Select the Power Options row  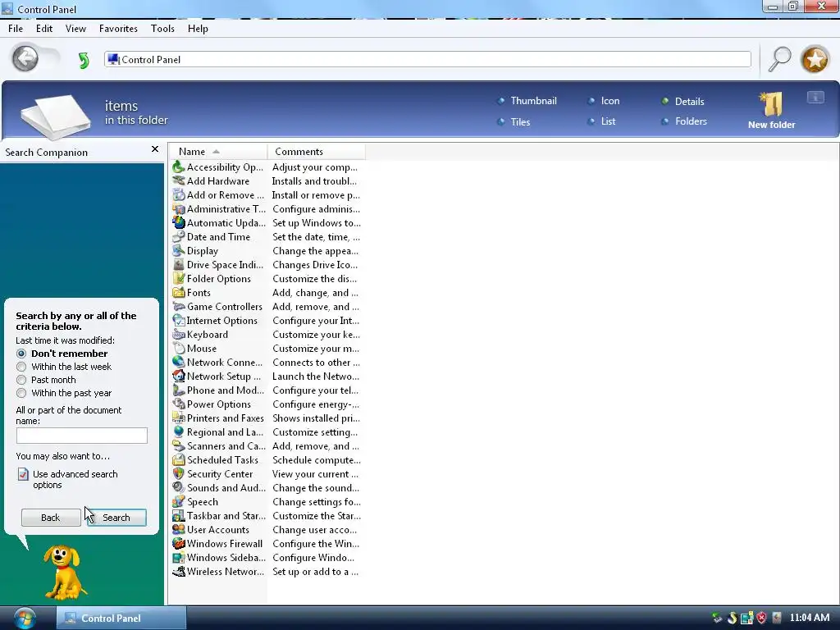coord(267,404)
